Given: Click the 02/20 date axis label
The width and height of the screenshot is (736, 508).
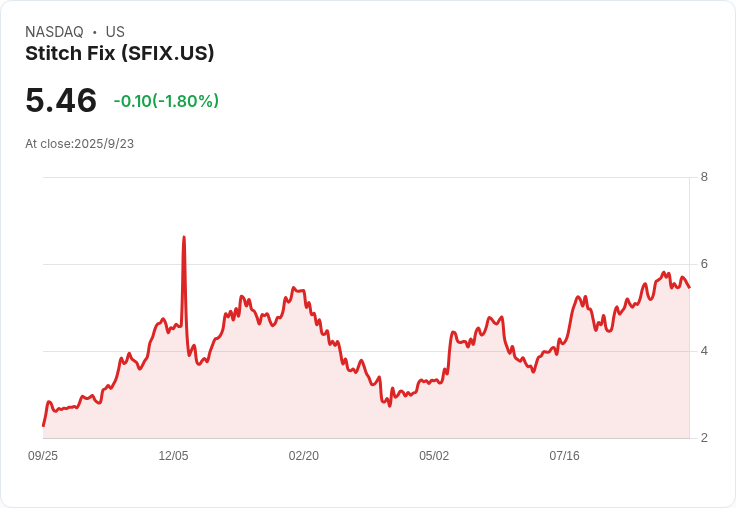Looking at the screenshot, I should [304, 456].
